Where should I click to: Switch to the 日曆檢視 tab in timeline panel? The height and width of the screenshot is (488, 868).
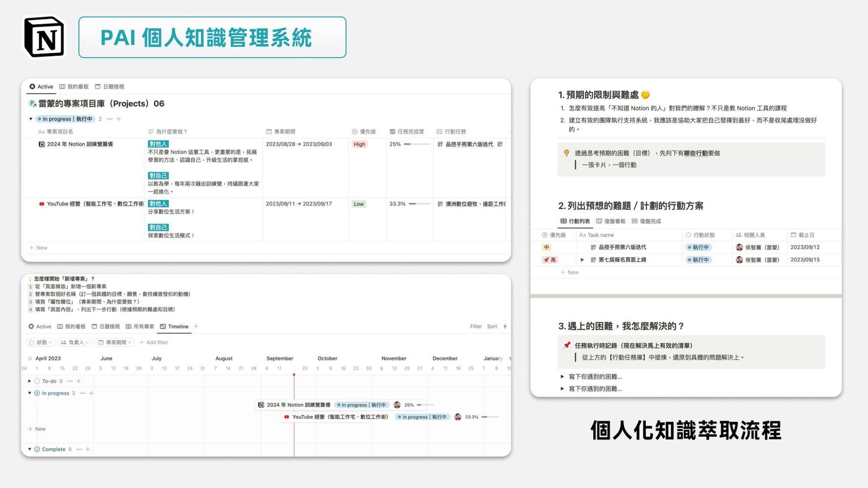click(x=106, y=326)
